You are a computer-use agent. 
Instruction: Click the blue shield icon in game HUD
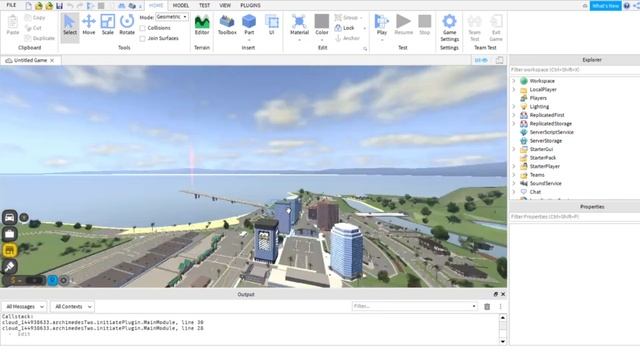52,280
